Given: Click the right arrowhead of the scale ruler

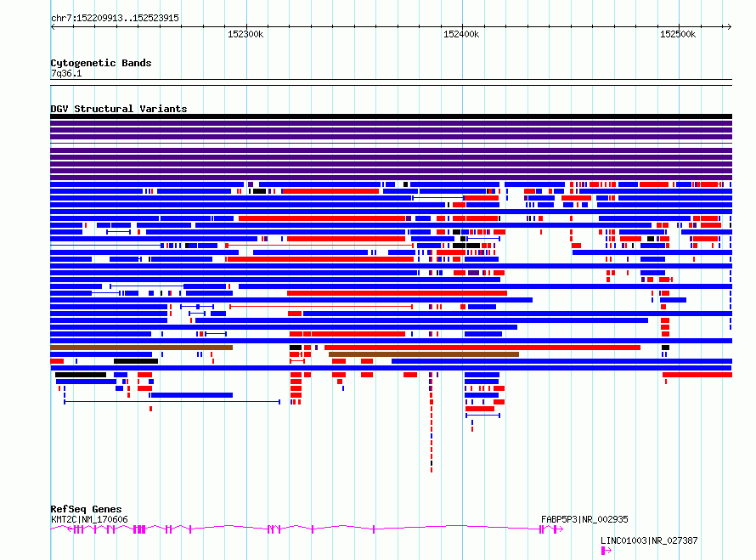Looking at the screenshot, I should click(x=730, y=27).
